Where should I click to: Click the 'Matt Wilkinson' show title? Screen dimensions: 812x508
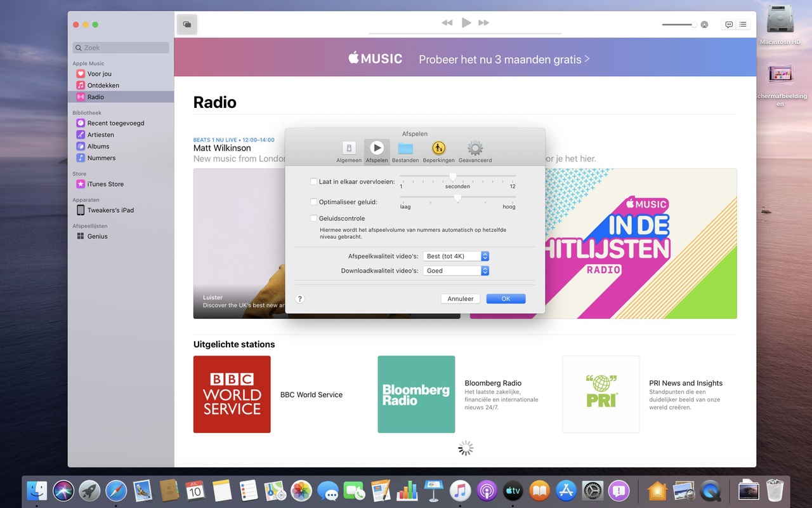(x=222, y=148)
